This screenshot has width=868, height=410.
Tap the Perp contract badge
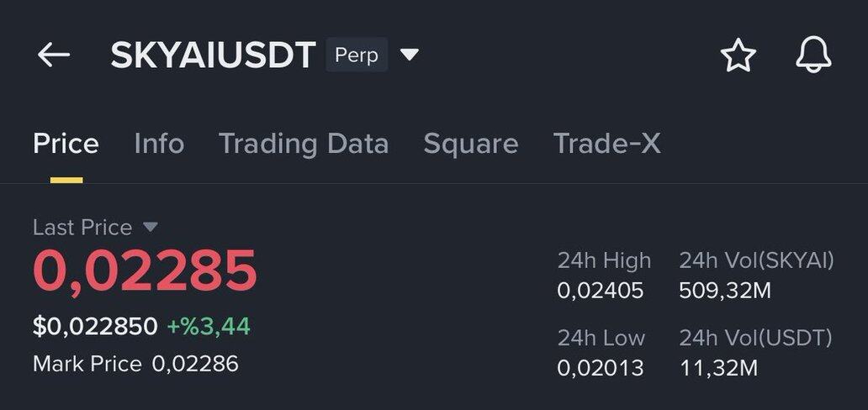click(357, 55)
